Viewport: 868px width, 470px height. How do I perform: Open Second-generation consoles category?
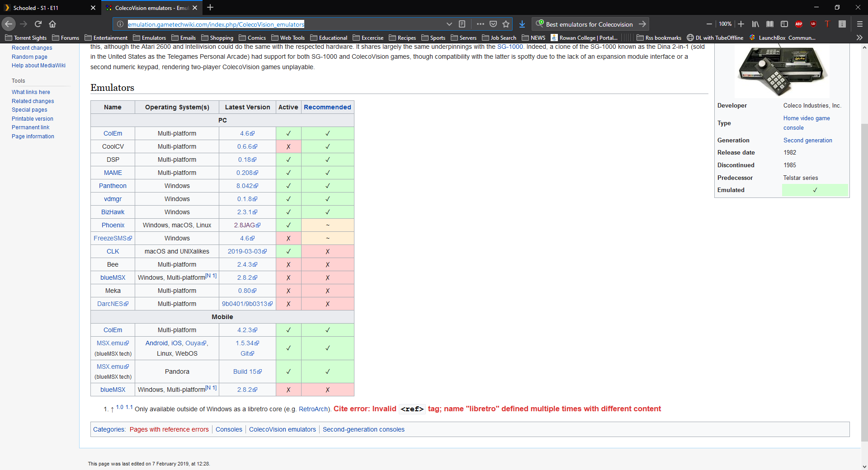pyautogui.click(x=363, y=429)
